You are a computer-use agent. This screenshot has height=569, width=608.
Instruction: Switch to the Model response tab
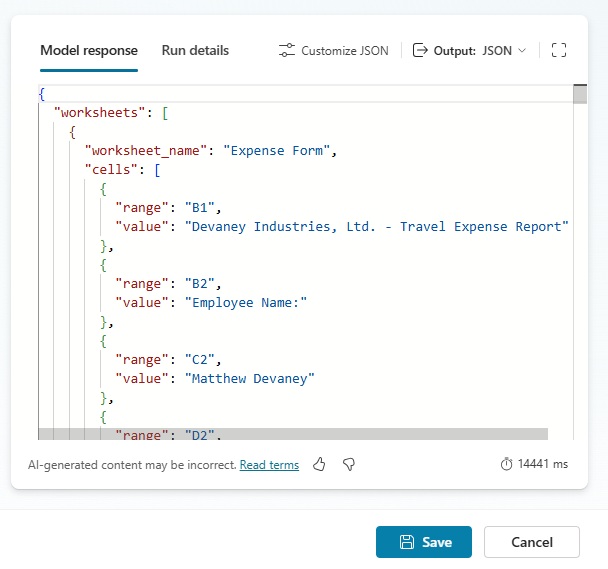pyautogui.click(x=89, y=50)
